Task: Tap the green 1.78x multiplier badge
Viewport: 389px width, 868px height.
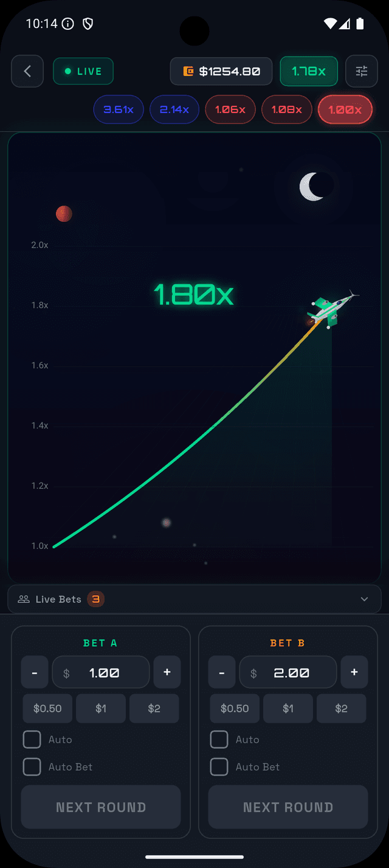Action: click(309, 71)
